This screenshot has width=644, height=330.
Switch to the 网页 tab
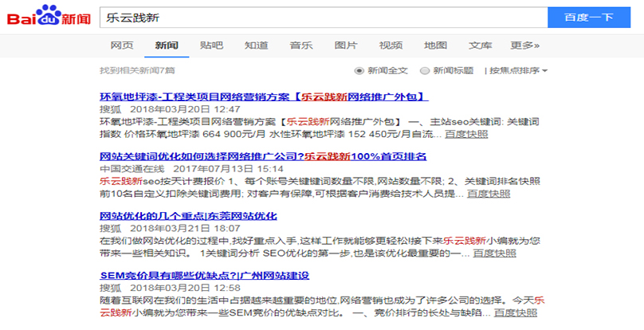tap(122, 45)
